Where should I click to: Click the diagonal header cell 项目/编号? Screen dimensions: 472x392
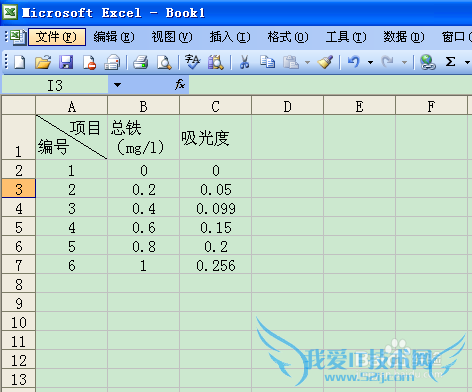pos(72,137)
